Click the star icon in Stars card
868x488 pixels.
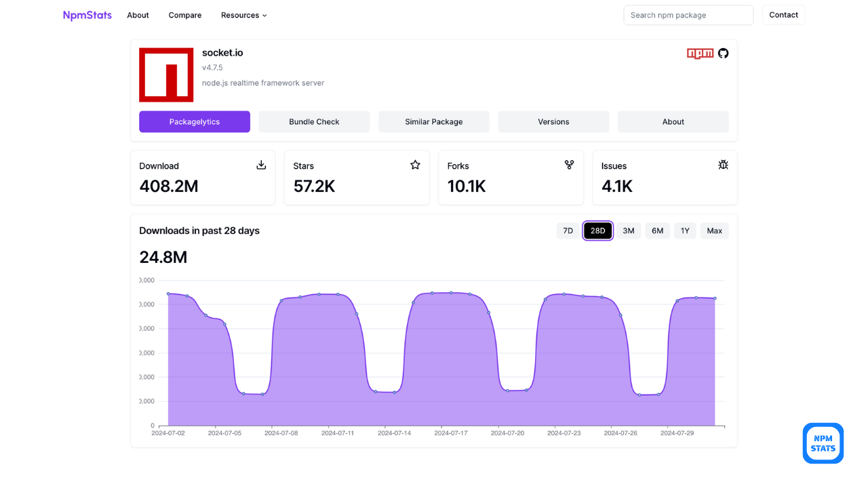(x=415, y=165)
